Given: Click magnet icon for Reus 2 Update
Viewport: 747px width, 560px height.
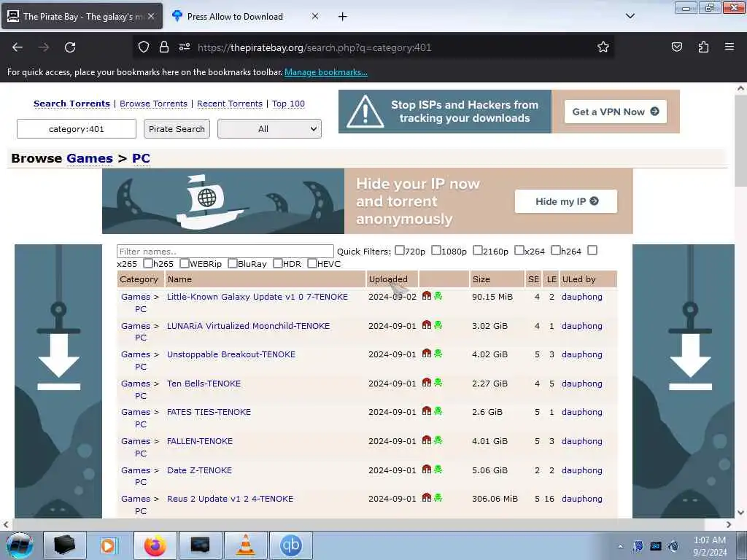Looking at the screenshot, I should pos(426,497).
